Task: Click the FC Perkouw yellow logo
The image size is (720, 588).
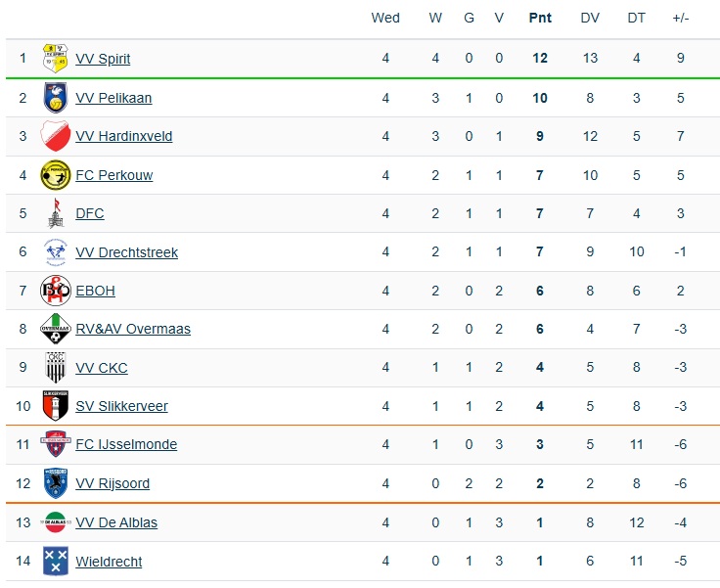Action: point(55,175)
